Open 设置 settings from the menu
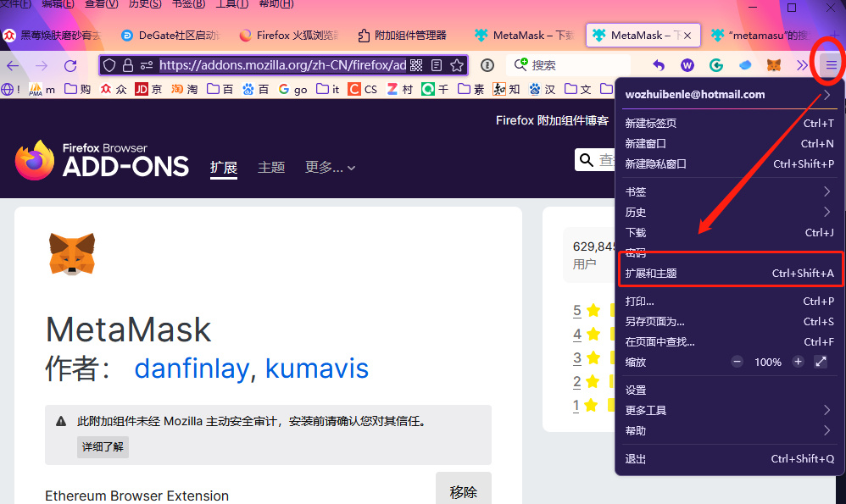Image resolution: width=846 pixels, height=504 pixels. (x=730, y=390)
